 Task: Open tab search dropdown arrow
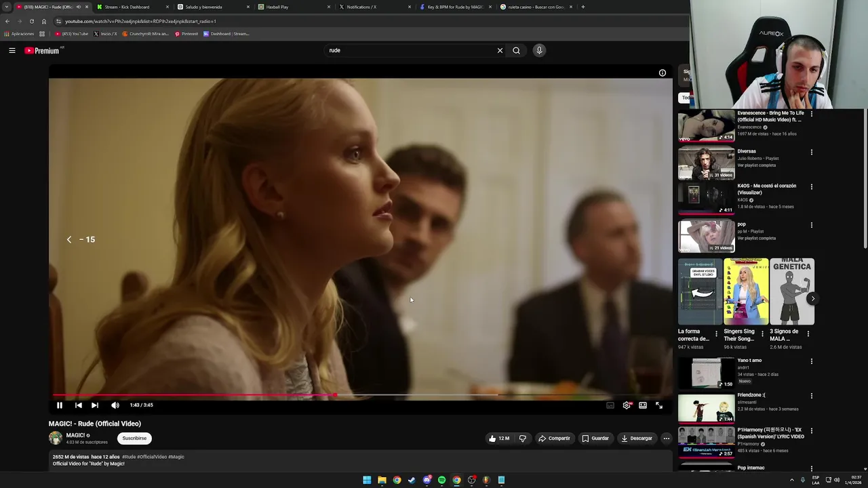pos(6,7)
